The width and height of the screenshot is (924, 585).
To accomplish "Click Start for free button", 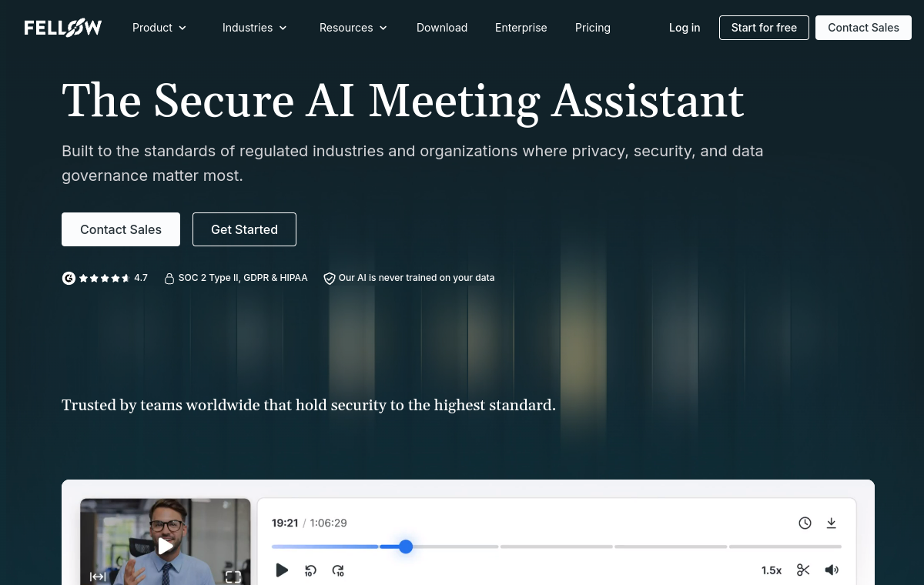I will click(x=764, y=28).
